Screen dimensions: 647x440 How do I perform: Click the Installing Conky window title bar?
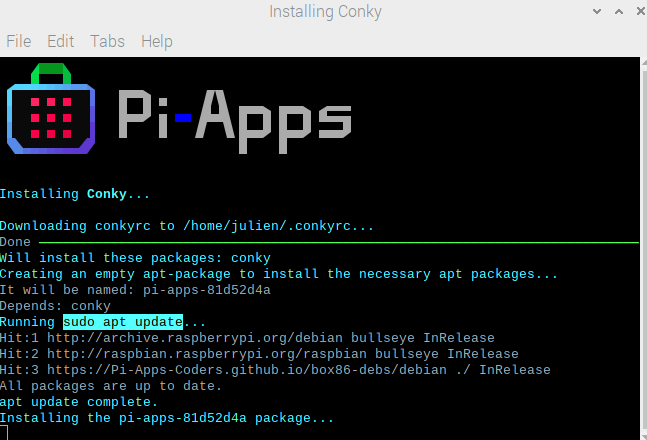[325, 13]
